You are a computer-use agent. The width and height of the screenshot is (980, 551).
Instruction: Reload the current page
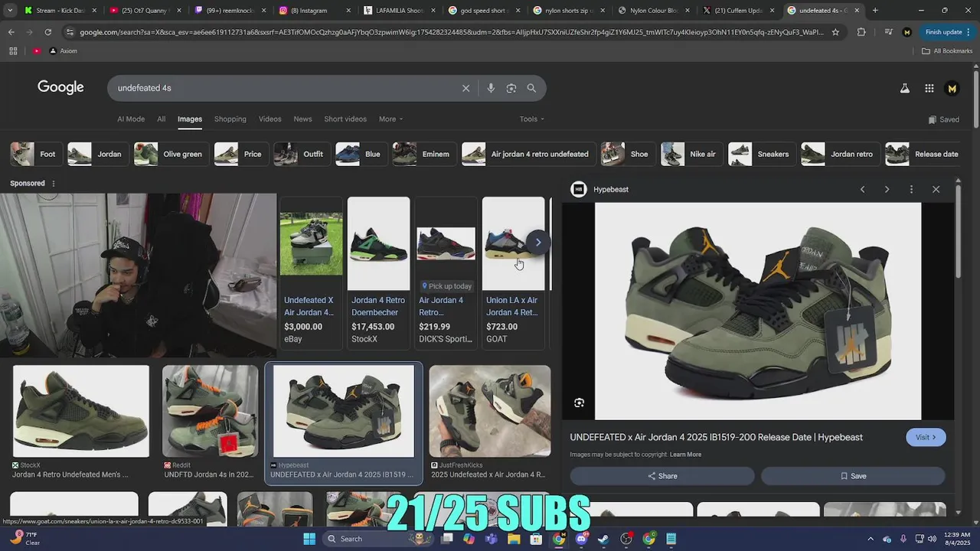pos(47,32)
